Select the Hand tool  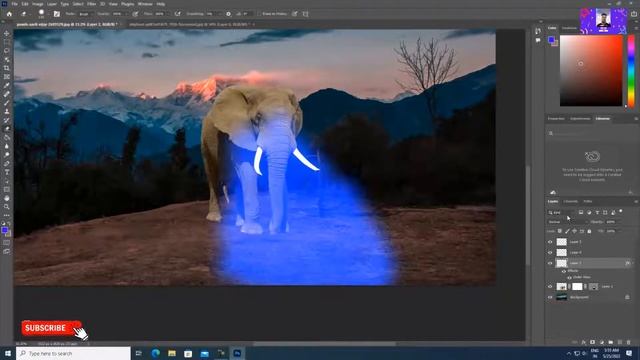point(7,198)
